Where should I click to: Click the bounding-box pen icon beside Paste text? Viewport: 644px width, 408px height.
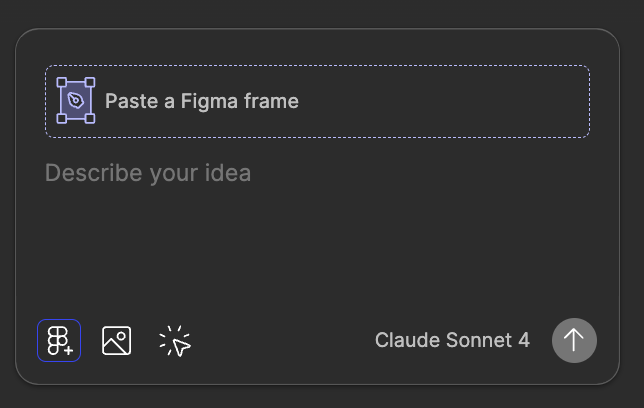click(x=76, y=100)
